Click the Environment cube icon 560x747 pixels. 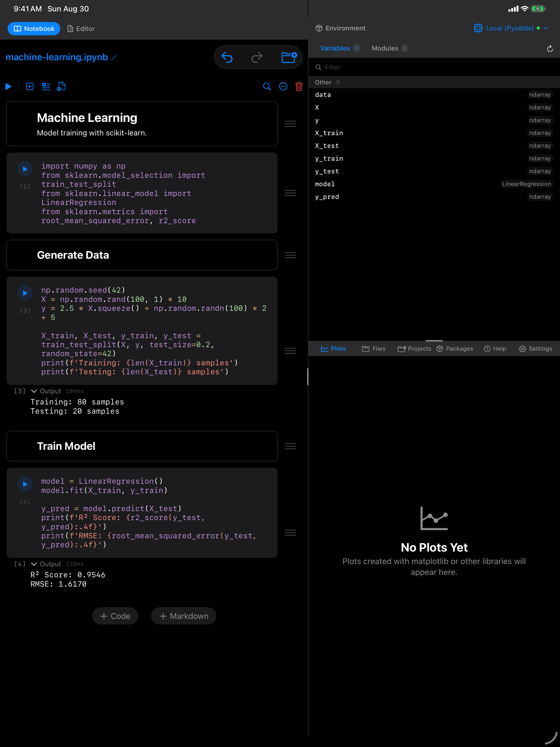(319, 29)
